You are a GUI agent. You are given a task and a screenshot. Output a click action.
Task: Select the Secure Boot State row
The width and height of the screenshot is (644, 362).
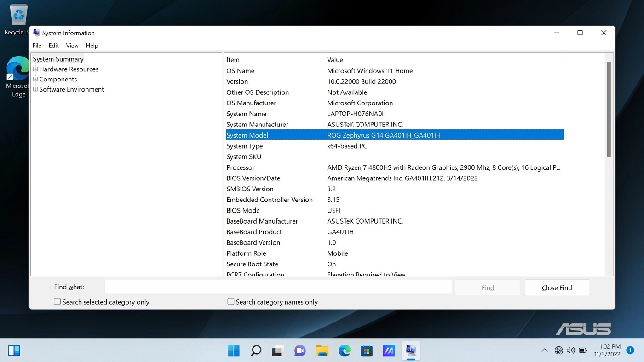(395, 264)
